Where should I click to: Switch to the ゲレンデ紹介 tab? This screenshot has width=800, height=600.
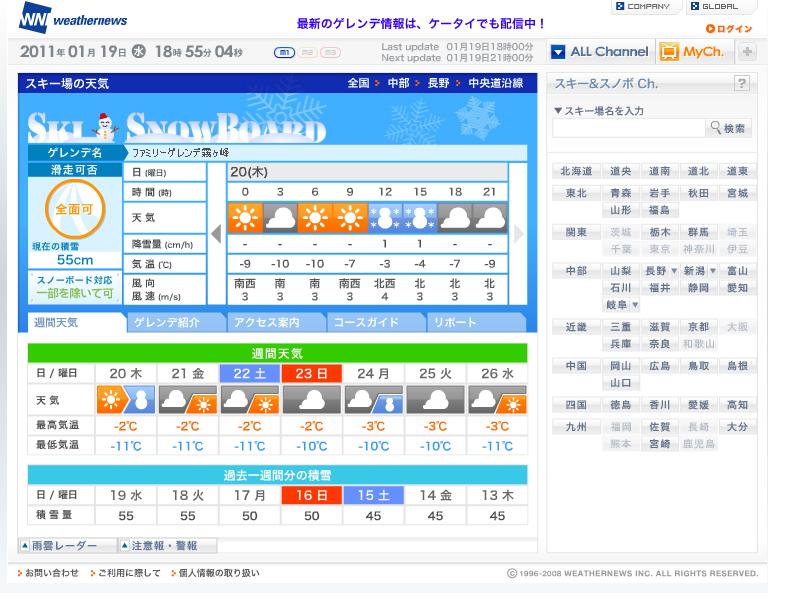174,322
